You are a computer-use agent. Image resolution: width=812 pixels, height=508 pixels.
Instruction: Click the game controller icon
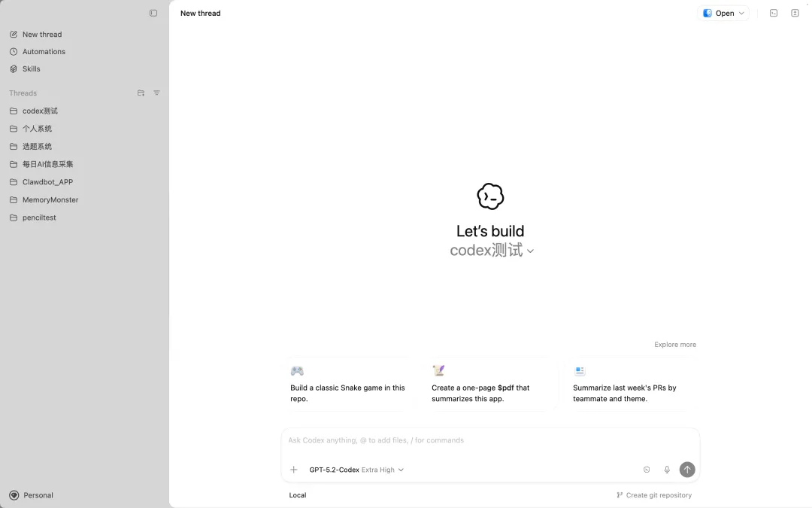pos(297,370)
